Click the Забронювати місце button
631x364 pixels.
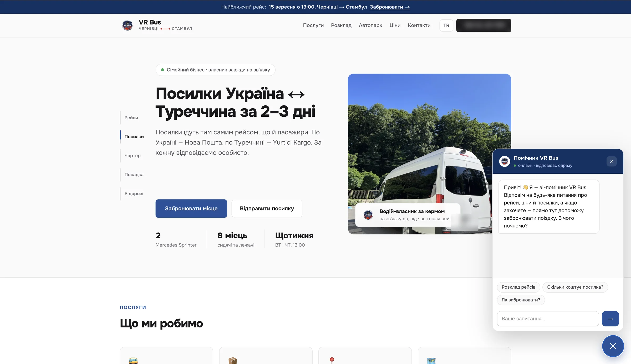click(191, 208)
